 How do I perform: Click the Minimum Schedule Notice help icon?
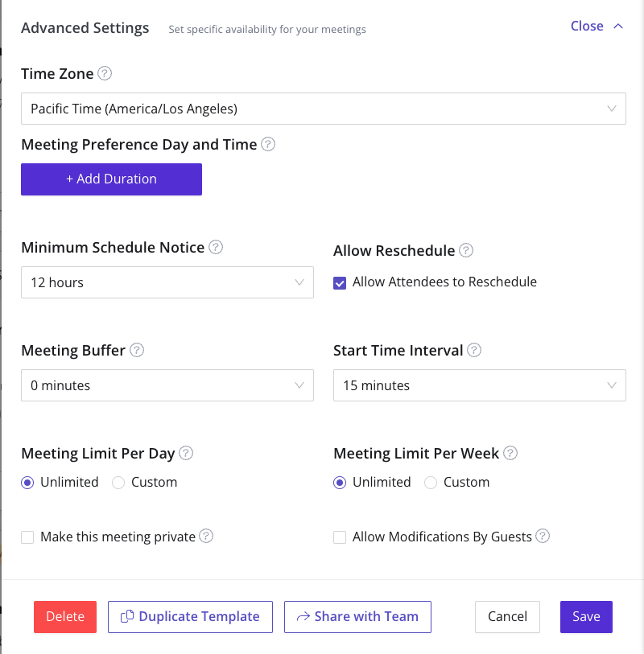tap(216, 247)
